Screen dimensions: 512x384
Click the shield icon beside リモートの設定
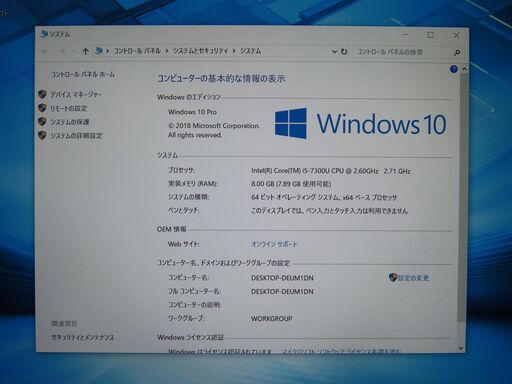pos(42,108)
